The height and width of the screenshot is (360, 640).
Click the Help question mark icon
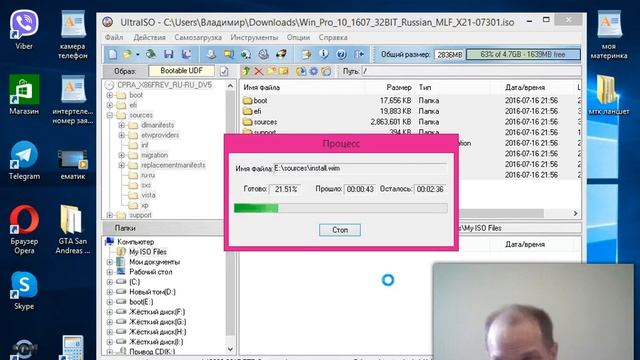341,54
